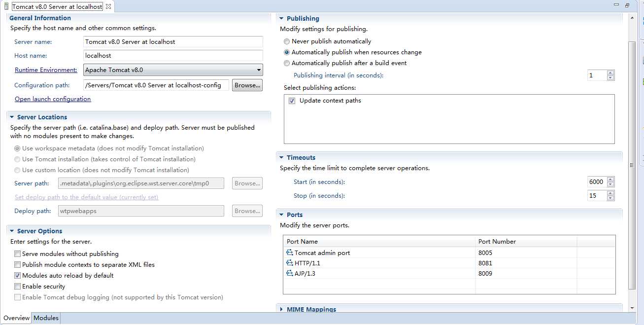Viewport: 644px width, 325px height.
Task: Click the Port Number column header
Action: [526, 242]
